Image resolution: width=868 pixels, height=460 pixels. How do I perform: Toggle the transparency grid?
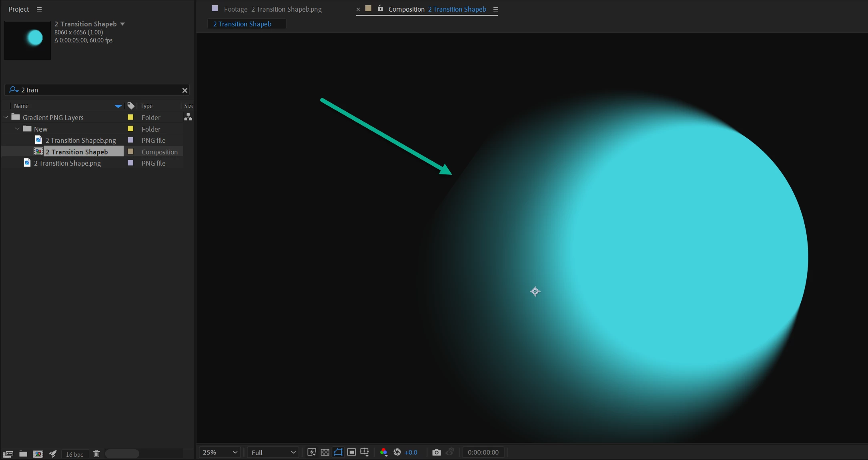[x=325, y=452]
